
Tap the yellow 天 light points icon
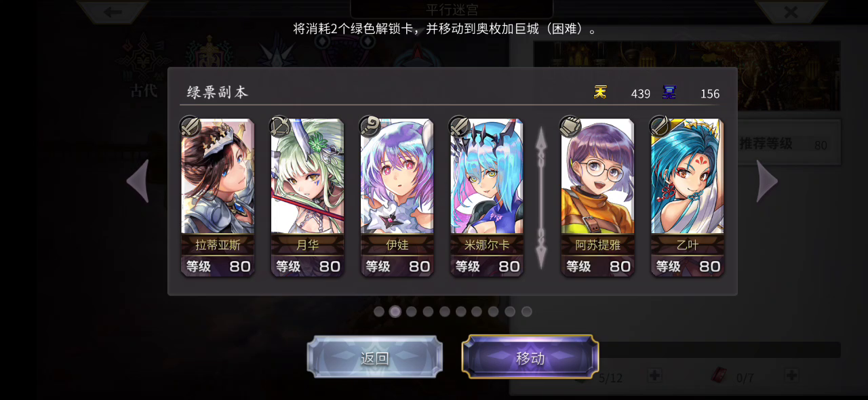[600, 92]
